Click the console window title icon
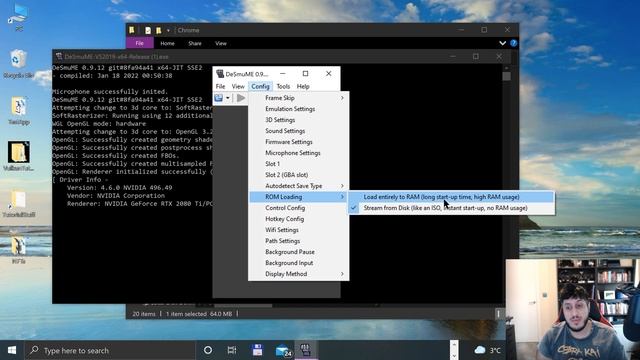This screenshot has width=640, height=360. [59, 56]
